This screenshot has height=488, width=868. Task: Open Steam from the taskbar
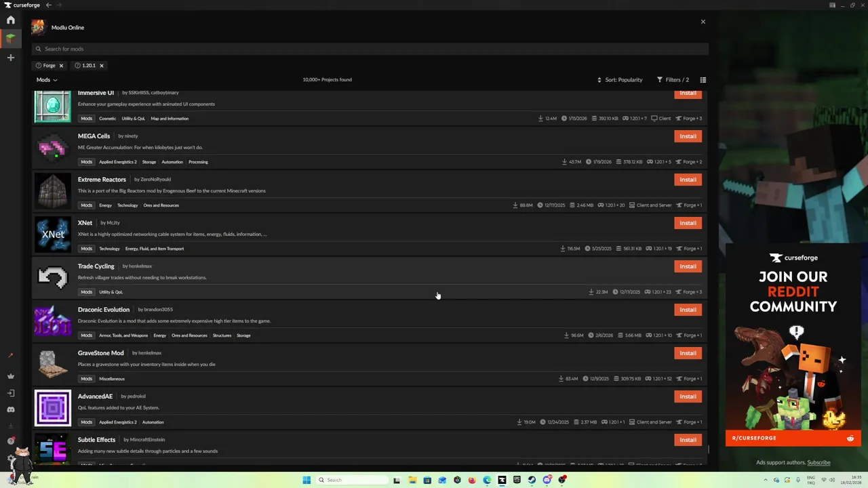click(532, 480)
